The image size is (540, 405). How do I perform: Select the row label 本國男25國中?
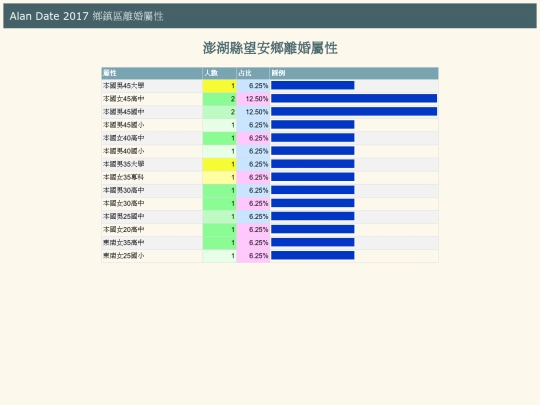[123, 217]
